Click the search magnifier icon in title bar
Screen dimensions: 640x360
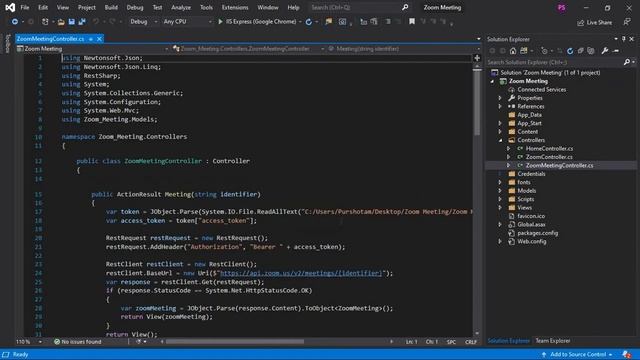tap(405, 7)
